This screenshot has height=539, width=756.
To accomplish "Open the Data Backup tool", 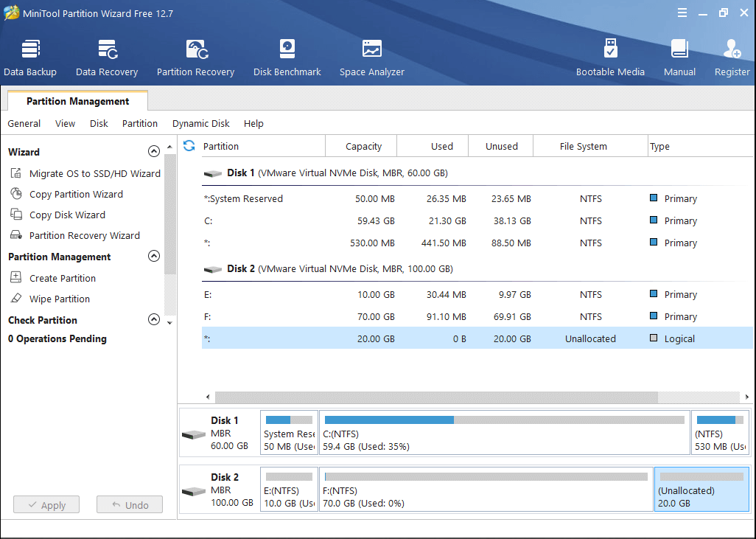I will [x=30, y=58].
